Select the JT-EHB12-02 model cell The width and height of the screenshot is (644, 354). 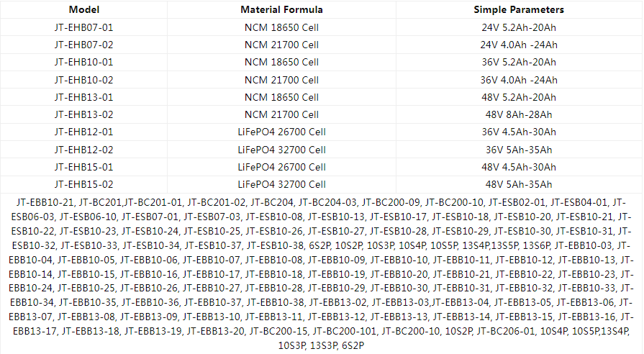[x=83, y=150]
